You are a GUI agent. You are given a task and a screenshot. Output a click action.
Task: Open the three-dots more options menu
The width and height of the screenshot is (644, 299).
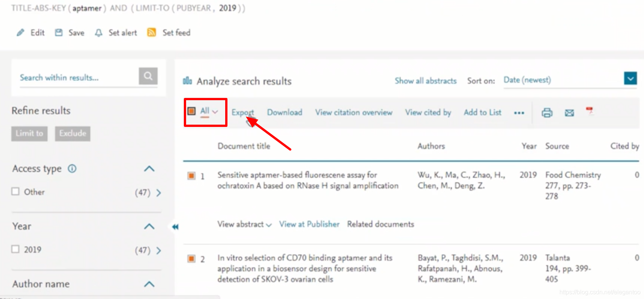pos(519,113)
